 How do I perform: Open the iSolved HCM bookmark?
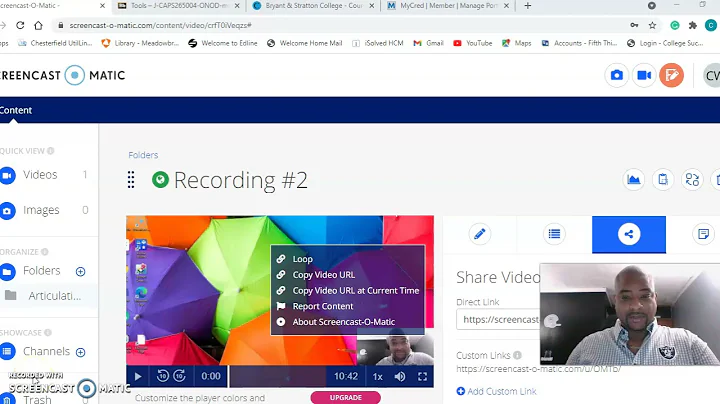[x=377, y=43]
